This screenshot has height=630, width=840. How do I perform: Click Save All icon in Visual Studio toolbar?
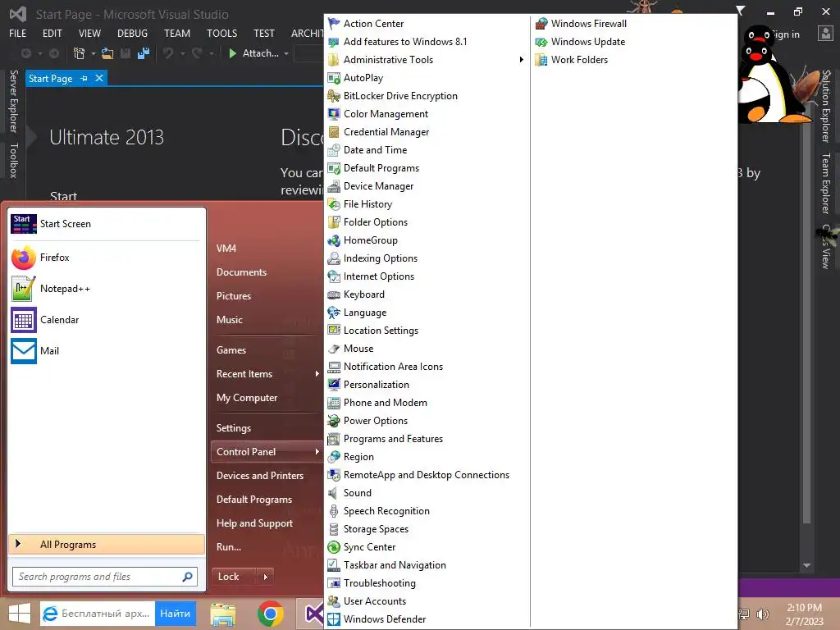tap(143, 53)
